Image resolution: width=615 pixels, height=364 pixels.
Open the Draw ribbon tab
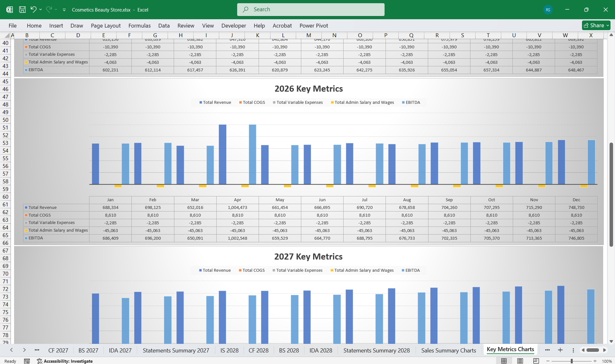(x=77, y=26)
